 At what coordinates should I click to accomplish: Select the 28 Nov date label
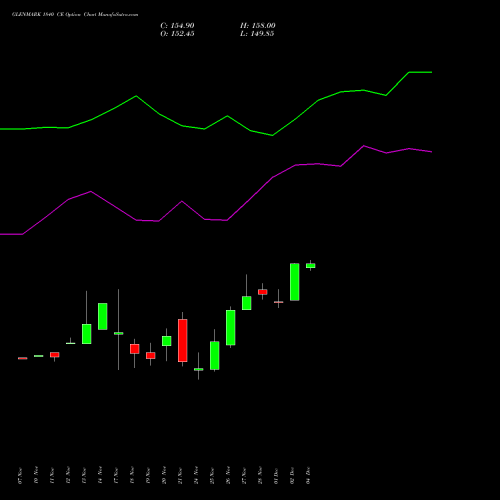click(x=260, y=476)
